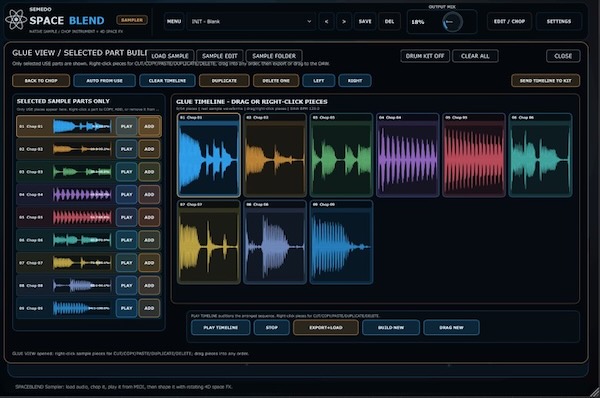The image size is (600, 398).
Task: Select the teal Chop 06 timeline piece
Action: [540, 155]
